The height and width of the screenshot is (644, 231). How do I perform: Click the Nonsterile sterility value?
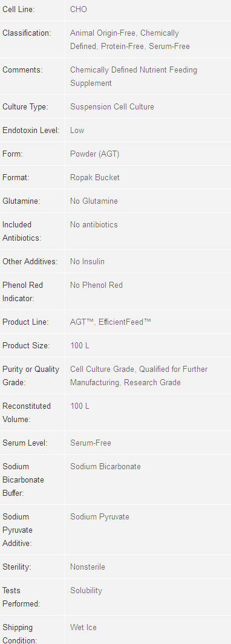coord(88,567)
